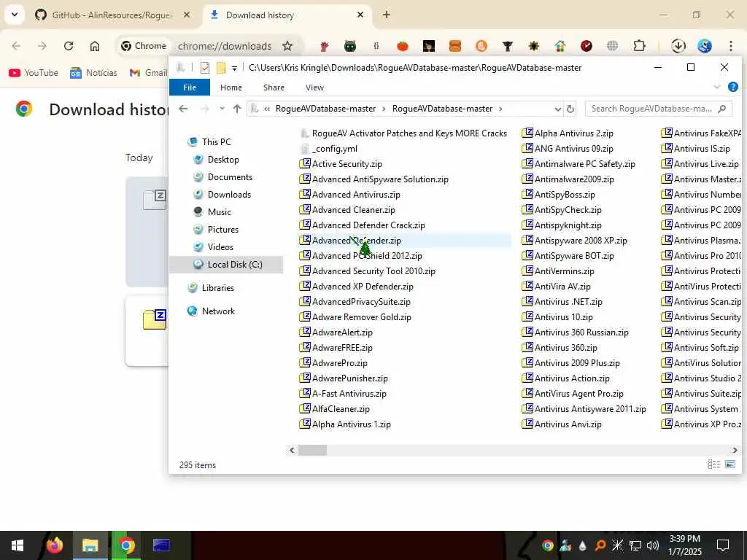Select Desktop in navigation pane
This screenshot has width=747, height=560.
223,160
